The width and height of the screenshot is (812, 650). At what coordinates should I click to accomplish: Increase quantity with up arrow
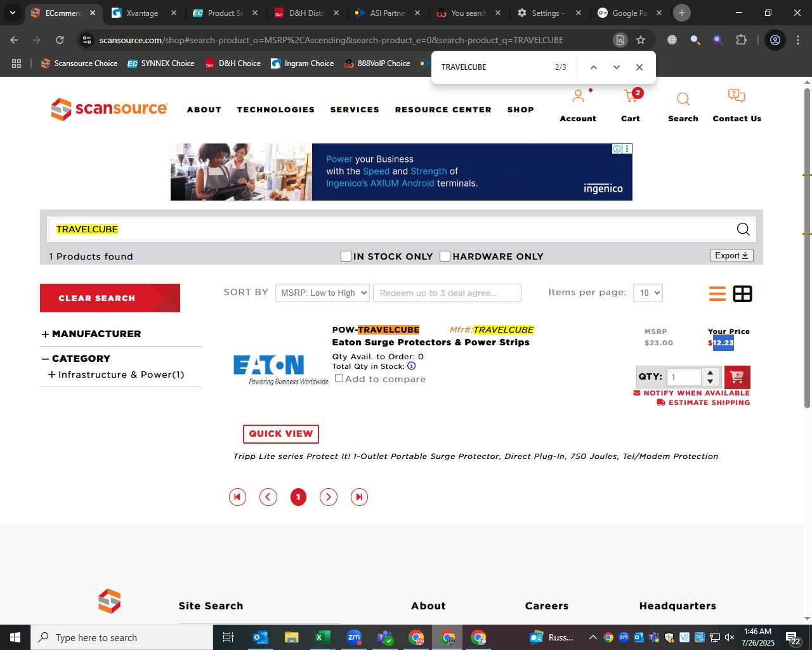coord(710,373)
